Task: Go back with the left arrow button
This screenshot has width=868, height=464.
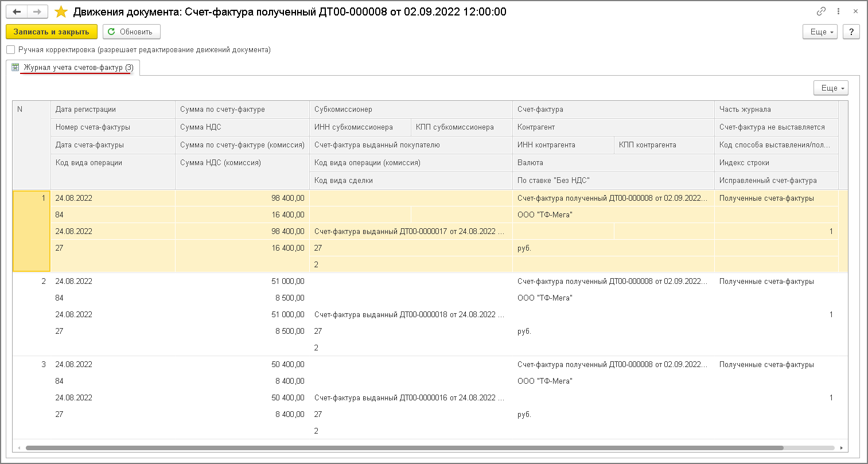Action: 17,11
